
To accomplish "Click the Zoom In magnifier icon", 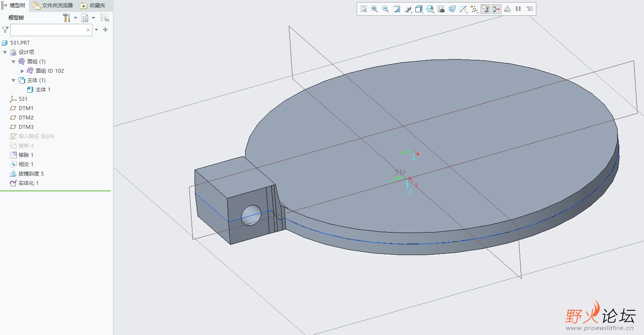I will (x=375, y=9).
